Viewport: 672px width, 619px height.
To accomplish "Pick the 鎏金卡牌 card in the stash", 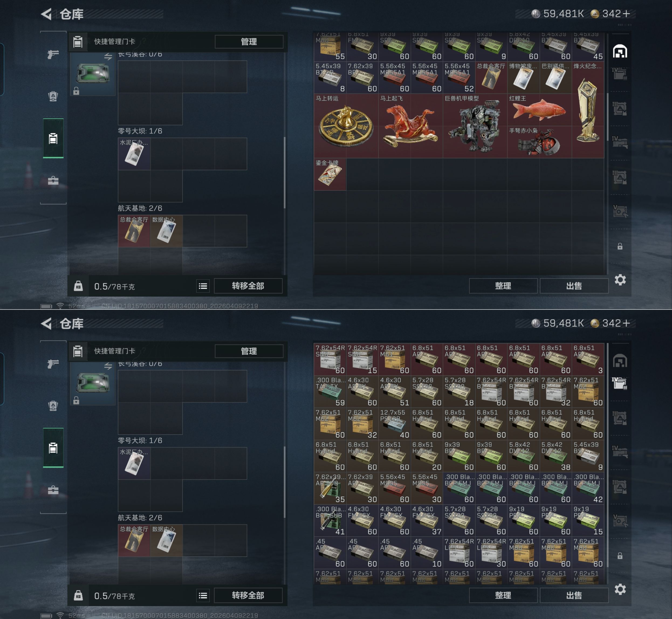I will tap(330, 174).
